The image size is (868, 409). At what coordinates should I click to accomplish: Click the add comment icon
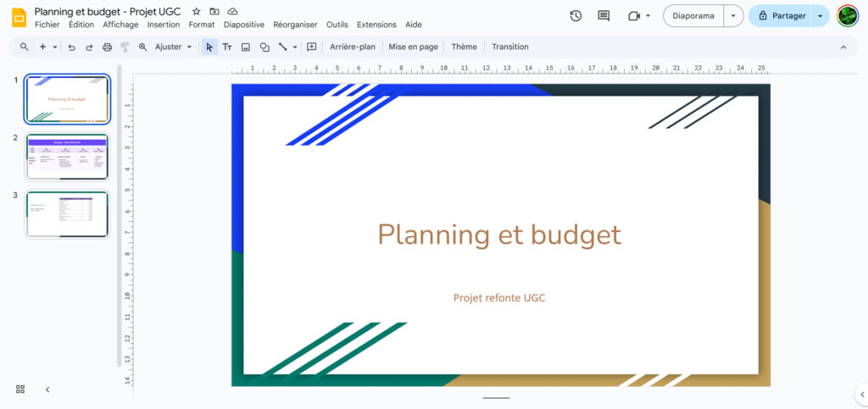coord(312,47)
